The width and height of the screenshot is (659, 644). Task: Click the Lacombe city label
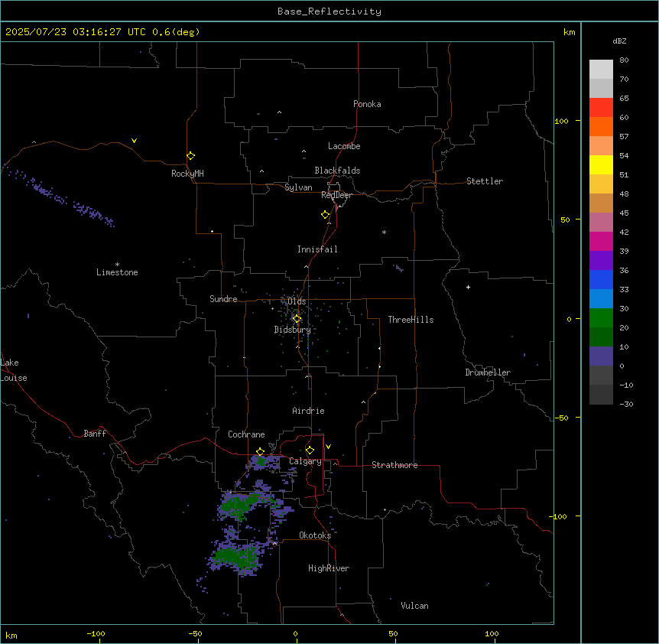pyautogui.click(x=344, y=146)
